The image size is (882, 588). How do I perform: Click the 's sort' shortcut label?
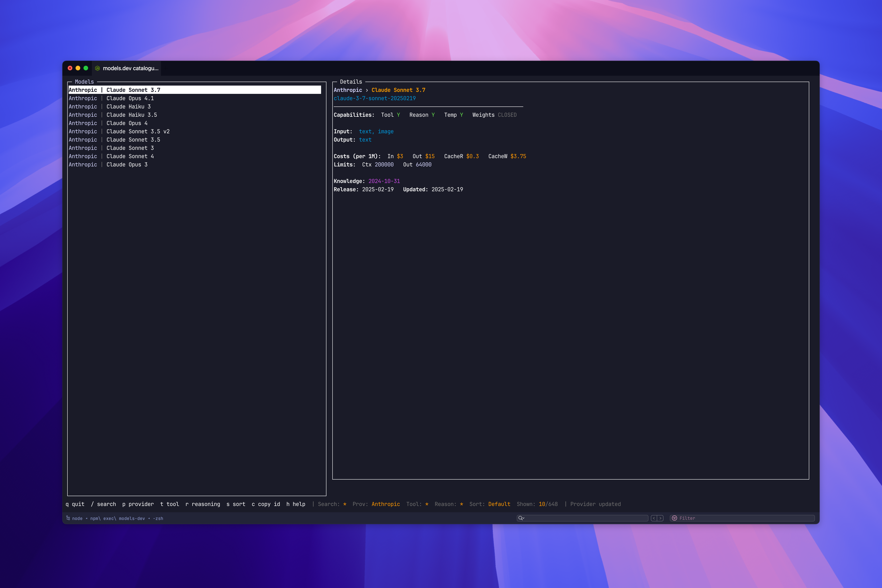[235, 504]
